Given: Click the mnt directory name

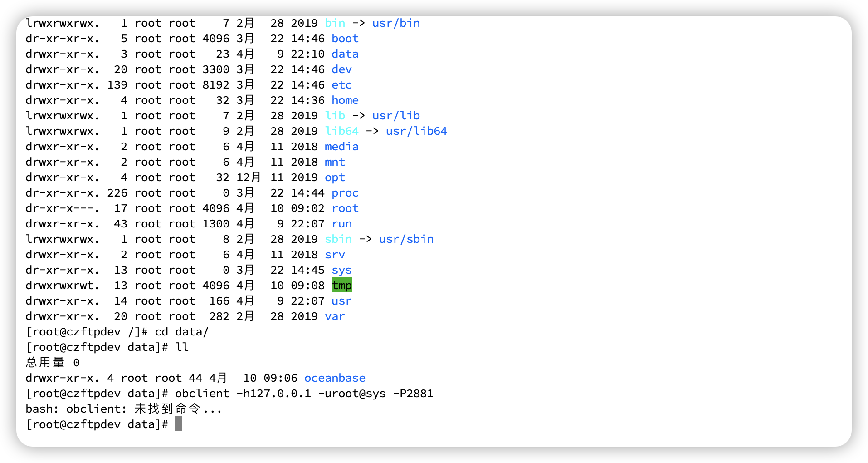Looking at the screenshot, I should coord(335,162).
